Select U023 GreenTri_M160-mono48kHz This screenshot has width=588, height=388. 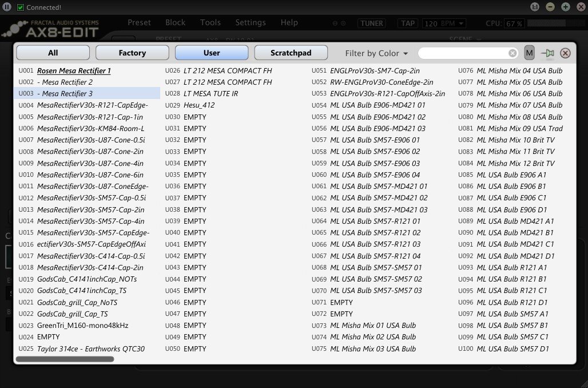pos(87,325)
